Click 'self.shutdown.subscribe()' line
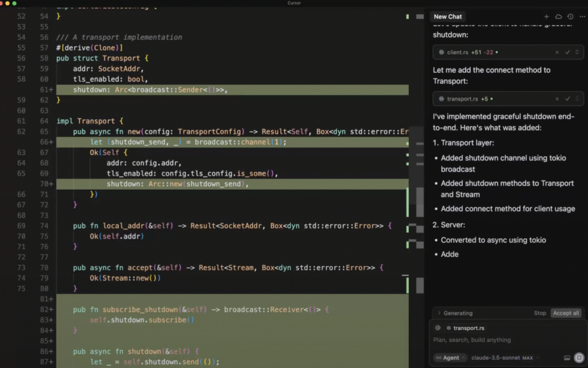 click(142, 320)
